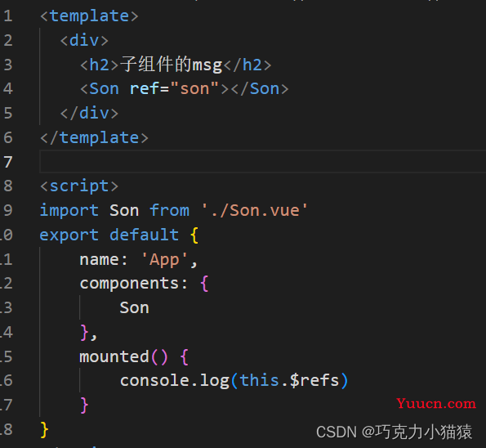Click the opening template tag on line 1
This screenshot has width=486, height=448.
[x=89, y=16]
